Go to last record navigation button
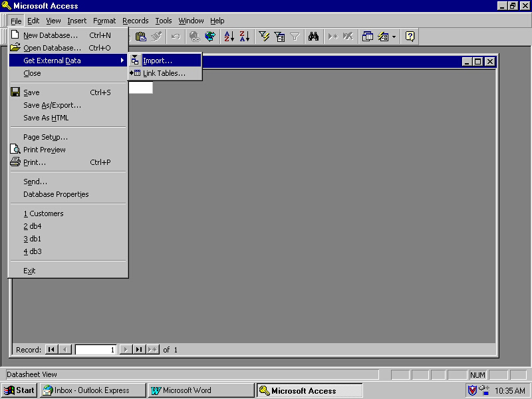Viewport: 532px width, 399px height. (139, 350)
